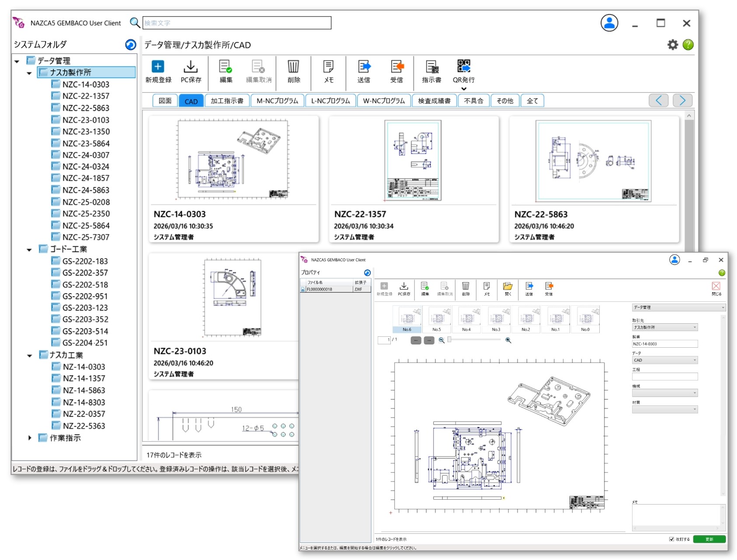Screen dimensions: 737x560
Task: Open 機械 dropdown in property panel
Action: click(665, 393)
